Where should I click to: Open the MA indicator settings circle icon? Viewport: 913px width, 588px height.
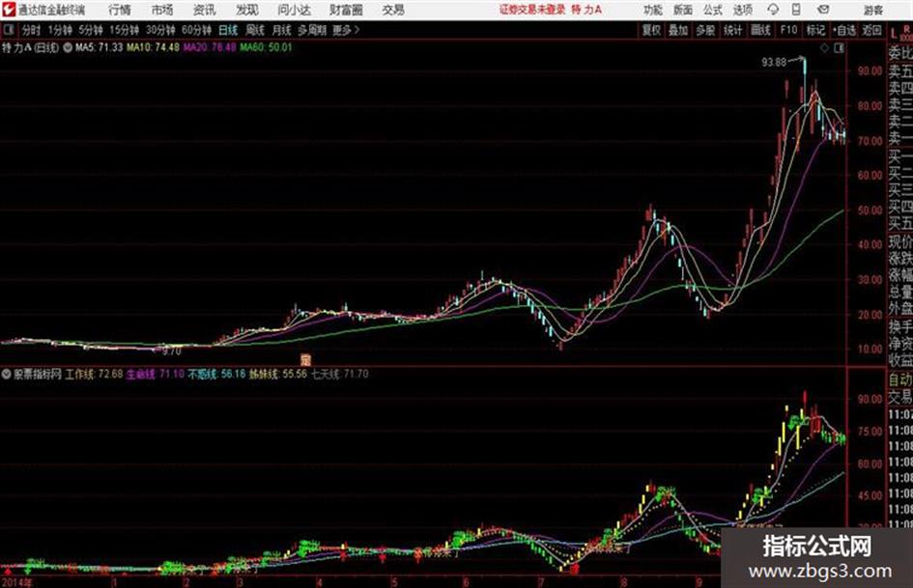[68, 47]
